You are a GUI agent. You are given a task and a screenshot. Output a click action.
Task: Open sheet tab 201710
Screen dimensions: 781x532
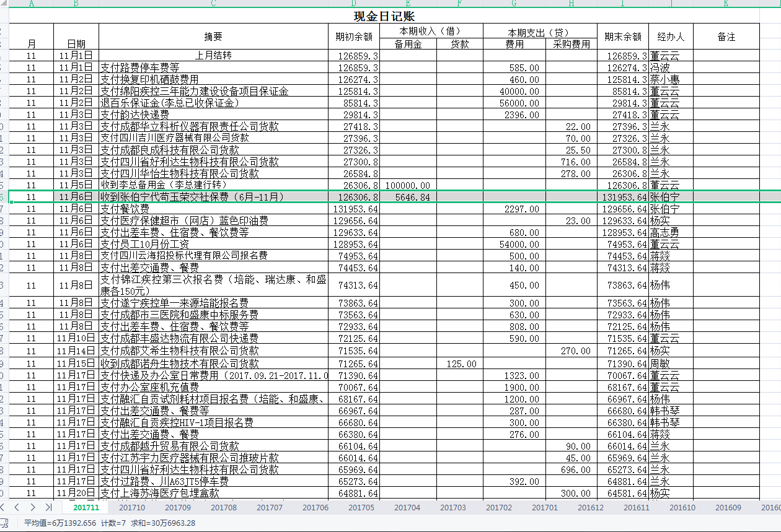click(132, 507)
